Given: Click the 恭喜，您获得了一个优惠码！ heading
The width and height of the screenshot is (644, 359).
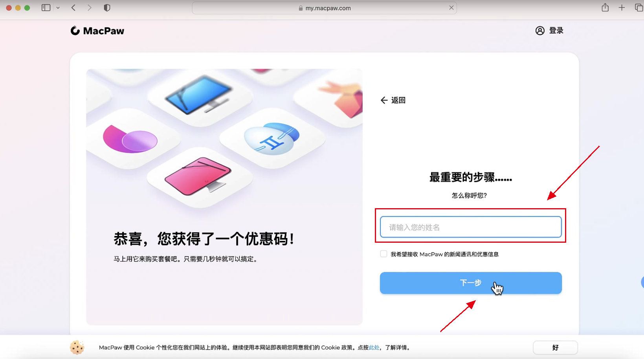Looking at the screenshot, I should 204,239.
